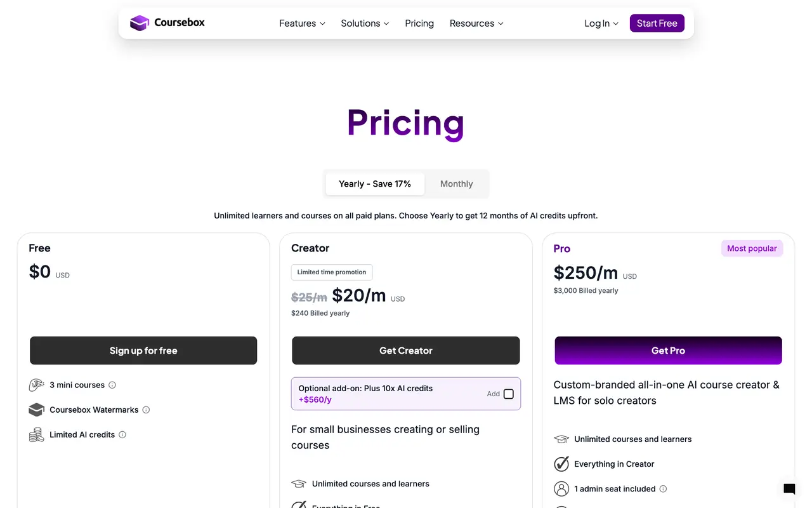The width and height of the screenshot is (812, 508).
Task: Go to the Pricing nav link
Action: (x=419, y=23)
